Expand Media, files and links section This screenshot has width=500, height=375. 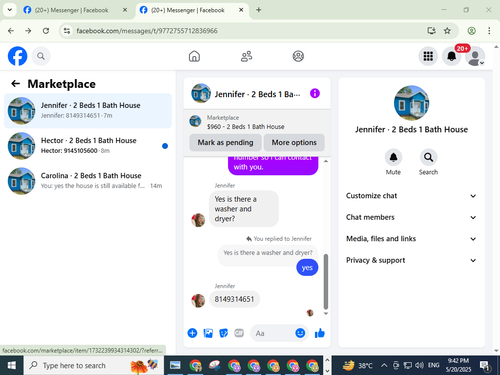(411, 239)
